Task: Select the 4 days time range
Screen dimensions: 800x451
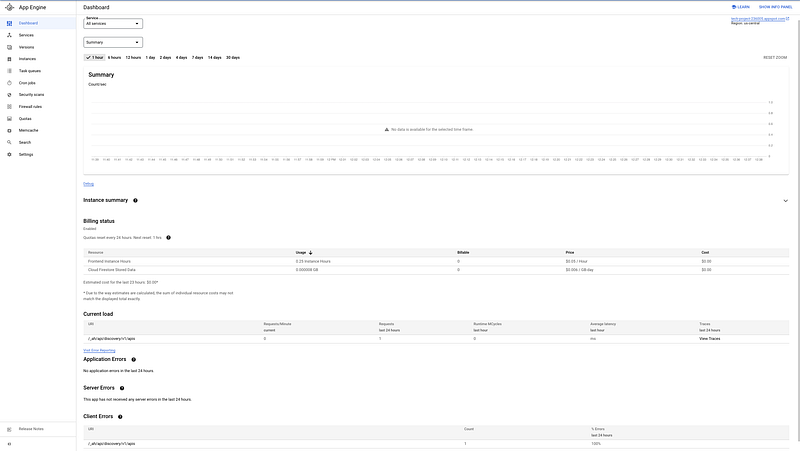Action: click(x=182, y=58)
